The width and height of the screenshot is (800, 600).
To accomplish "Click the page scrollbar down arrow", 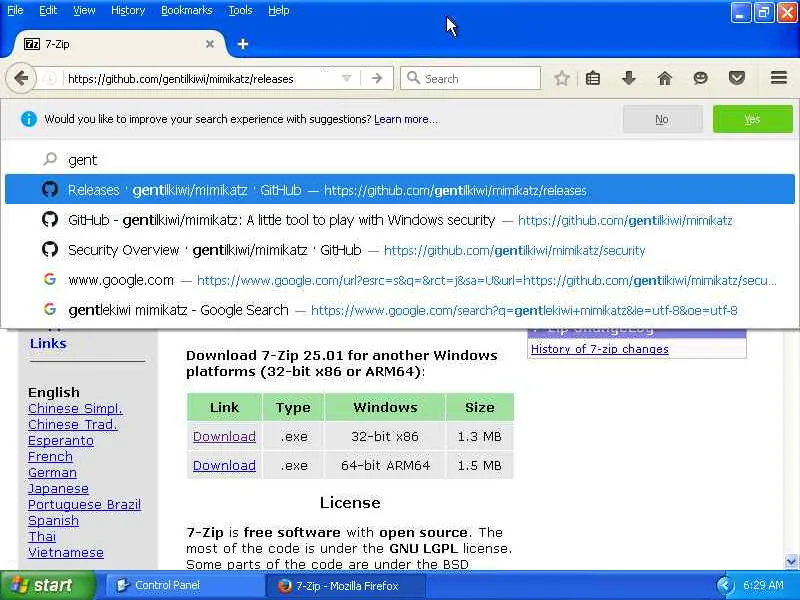I will (x=791, y=562).
